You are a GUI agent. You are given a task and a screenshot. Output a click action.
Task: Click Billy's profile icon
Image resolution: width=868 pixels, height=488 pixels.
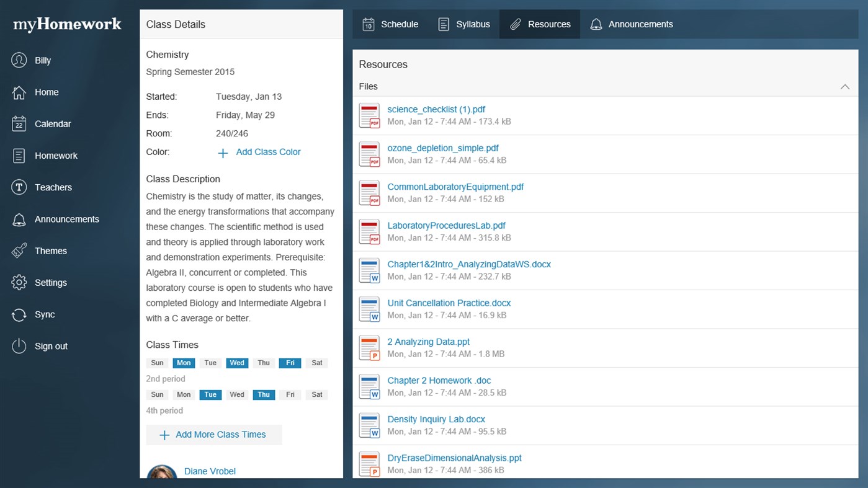coord(17,60)
